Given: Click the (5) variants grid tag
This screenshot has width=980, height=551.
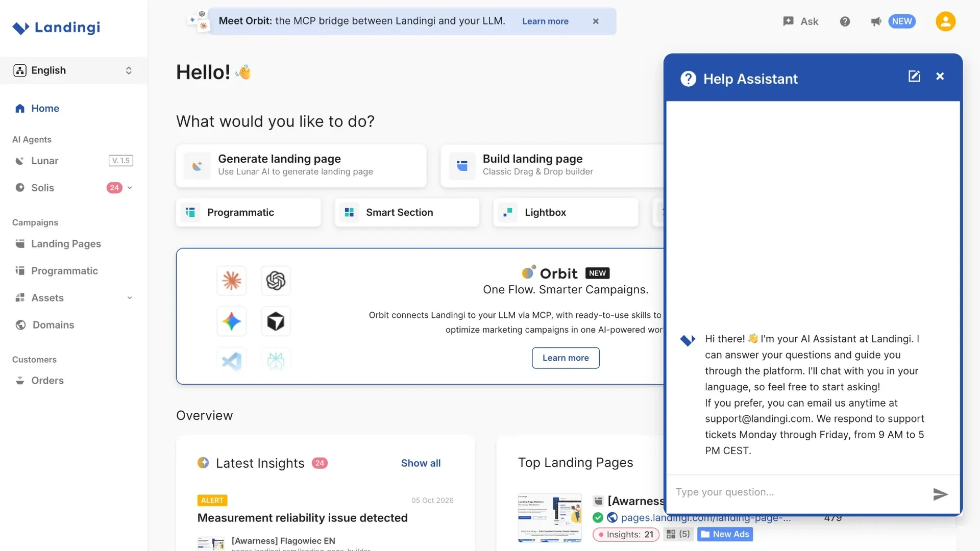Looking at the screenshot, I should 678,534.
